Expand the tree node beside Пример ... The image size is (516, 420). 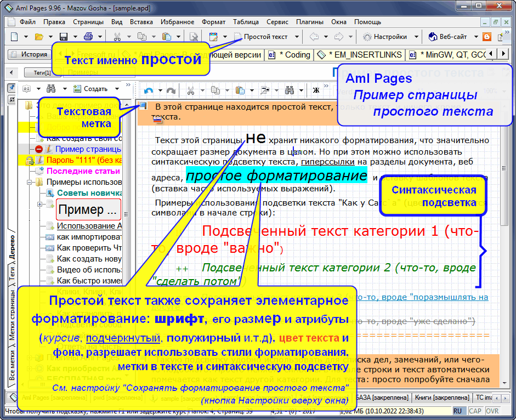click(40, 204)
